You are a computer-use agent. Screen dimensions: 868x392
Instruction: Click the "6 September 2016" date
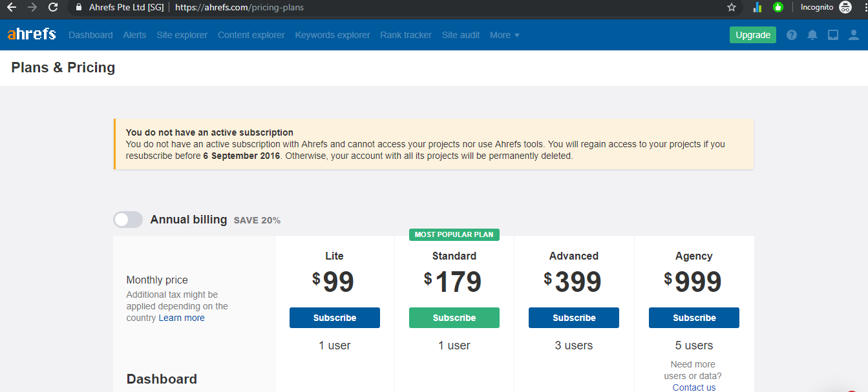[x=242, y=156]
